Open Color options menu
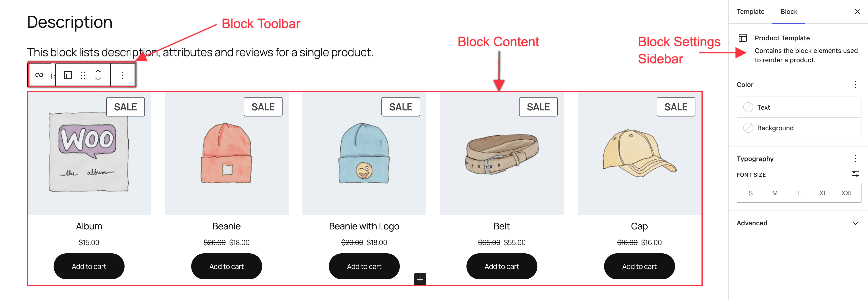This screenshot has width=868, height=300. [855, 84]
